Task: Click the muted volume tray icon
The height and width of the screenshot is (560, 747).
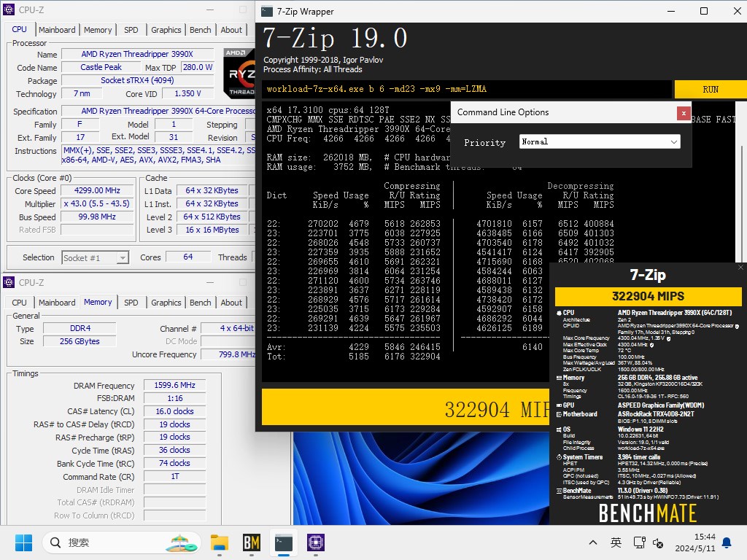Action: point(658,542)
